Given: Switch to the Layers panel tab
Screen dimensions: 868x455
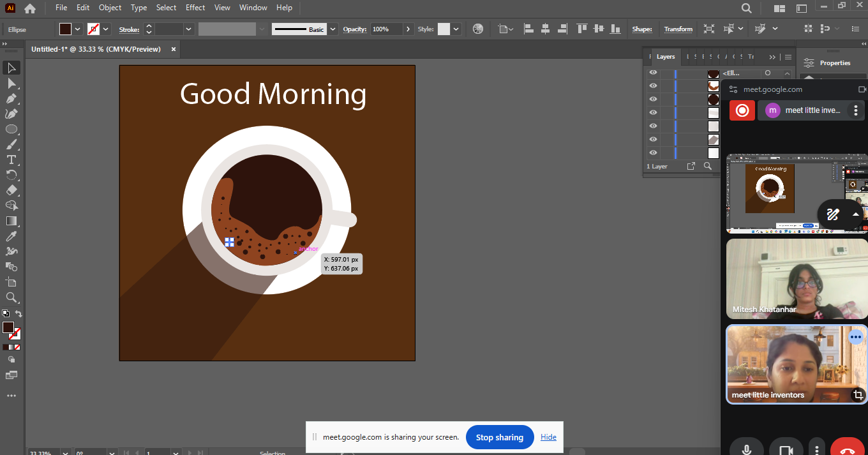Looking at the screenshot, I should (x=666, y=57).
